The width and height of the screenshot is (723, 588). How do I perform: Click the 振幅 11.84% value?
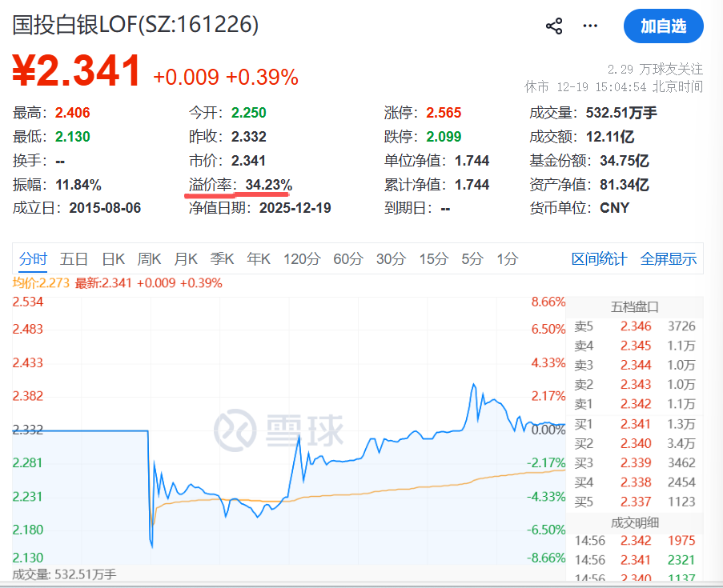[78, 185]
